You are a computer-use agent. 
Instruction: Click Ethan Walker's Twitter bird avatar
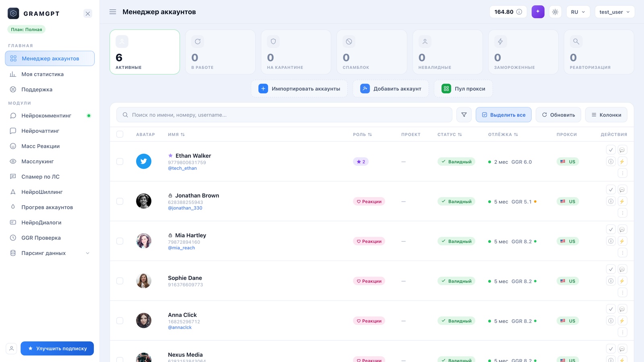pos(144,161)
